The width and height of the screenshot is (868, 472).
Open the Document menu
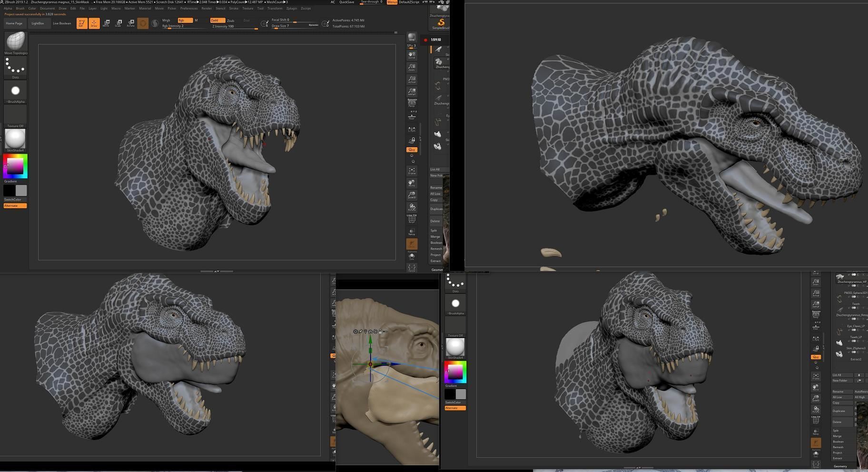pyautogui.click(x=47, y=8)
